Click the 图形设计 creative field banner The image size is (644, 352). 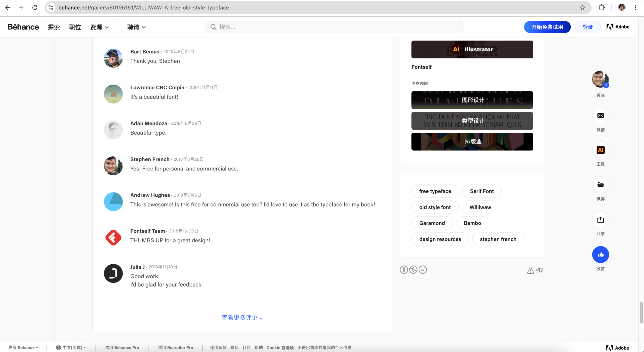point(472,100)
